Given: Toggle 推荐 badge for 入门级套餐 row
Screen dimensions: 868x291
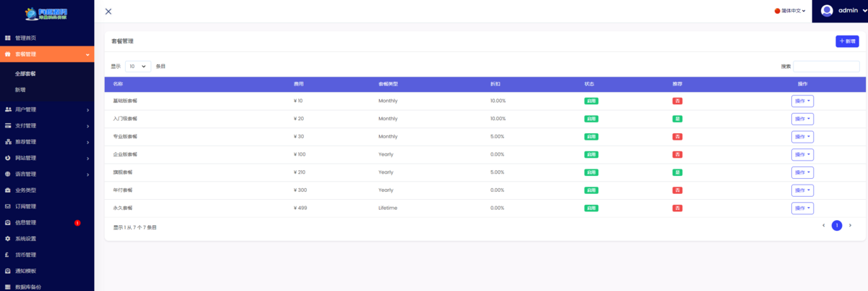Looking at the screenshot, I should click(x=677, y=119).
